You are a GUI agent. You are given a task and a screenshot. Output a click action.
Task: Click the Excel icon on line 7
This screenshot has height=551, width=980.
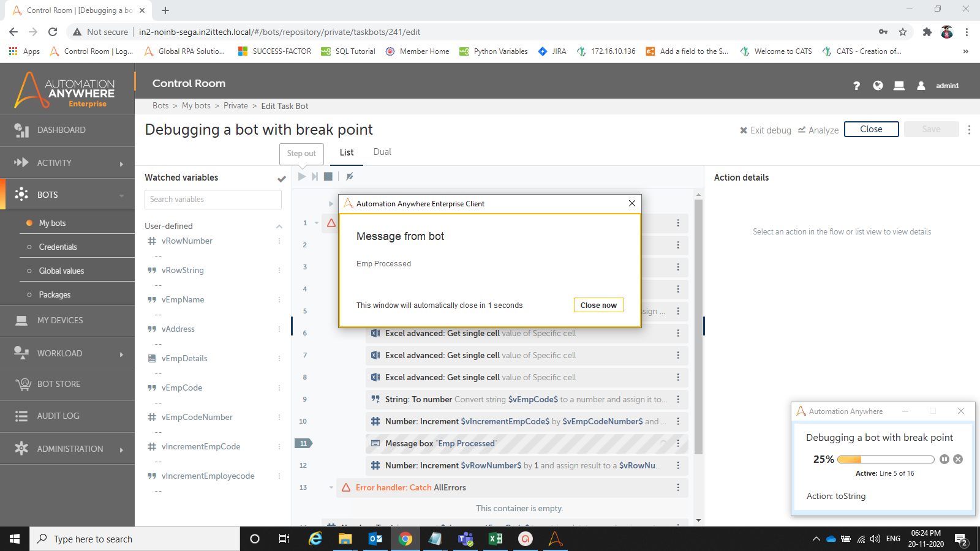[375, 355]
